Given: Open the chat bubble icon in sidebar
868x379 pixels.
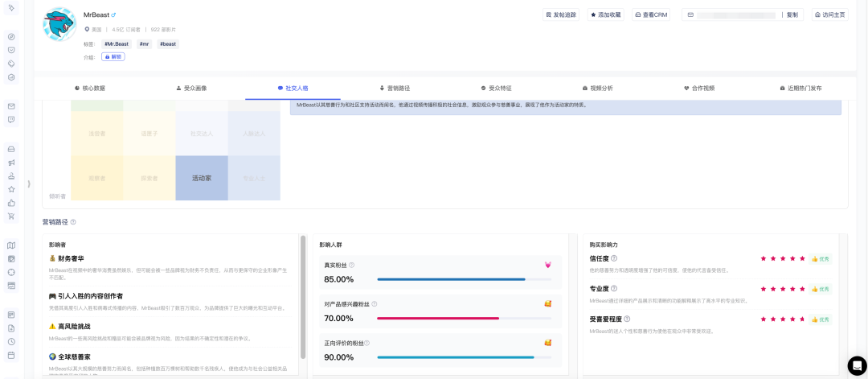Looking at the screenshot, I should tap(11, 120).
